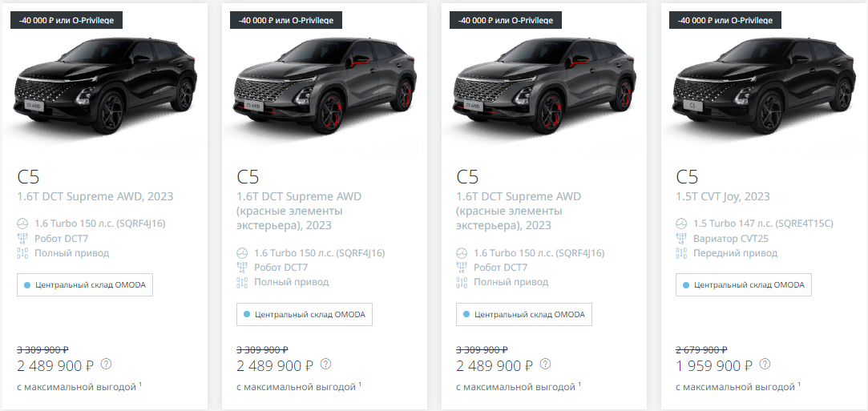Open the 1.5T CVT Joy, 2023 title link
Image resolution: width=868 pixels, height=411 pixels.
coord(723,196)
